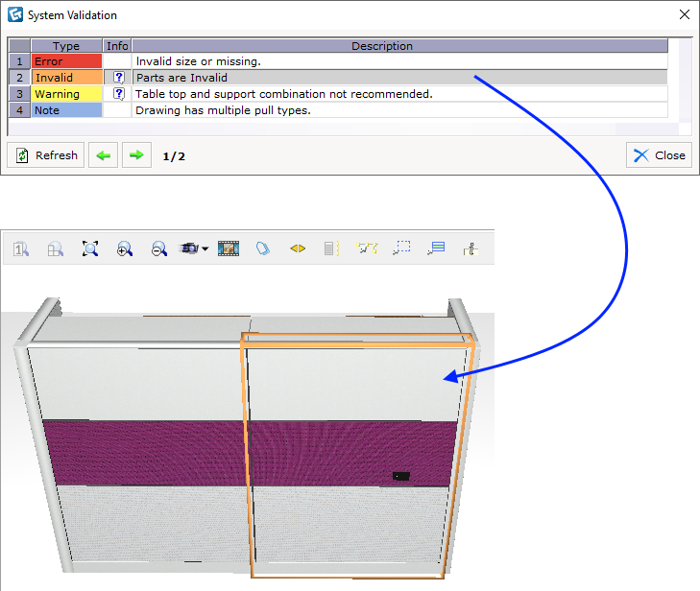Click the Description column header
This screenshot has height=591, width=700.
(x=399, y=45)
